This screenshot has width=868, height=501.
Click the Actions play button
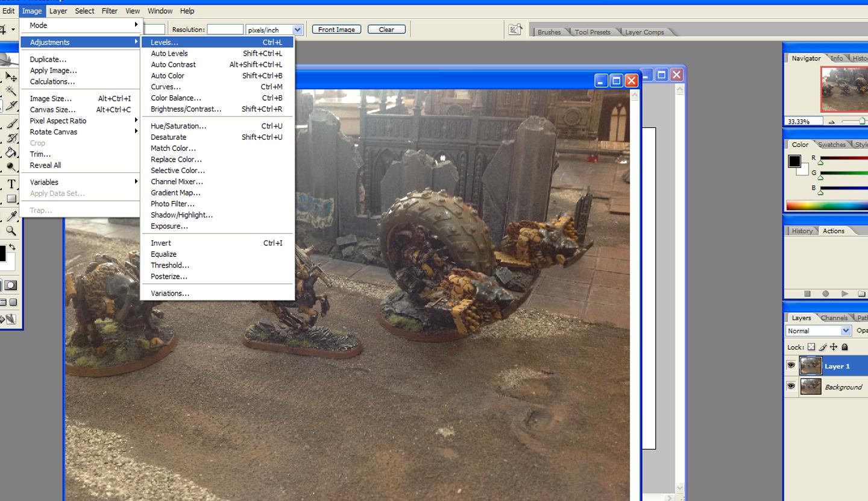845,294
